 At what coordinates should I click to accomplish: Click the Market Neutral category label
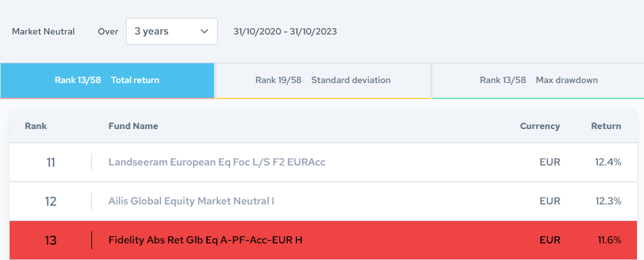pos(43,31)
